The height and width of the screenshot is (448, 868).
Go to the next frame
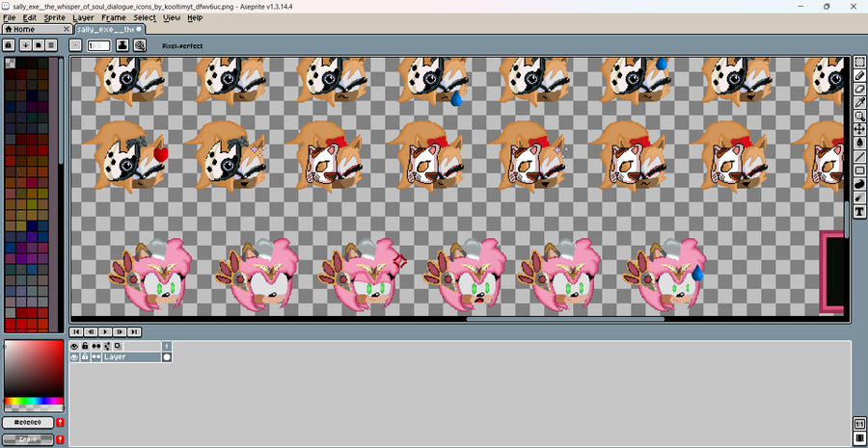120,331
